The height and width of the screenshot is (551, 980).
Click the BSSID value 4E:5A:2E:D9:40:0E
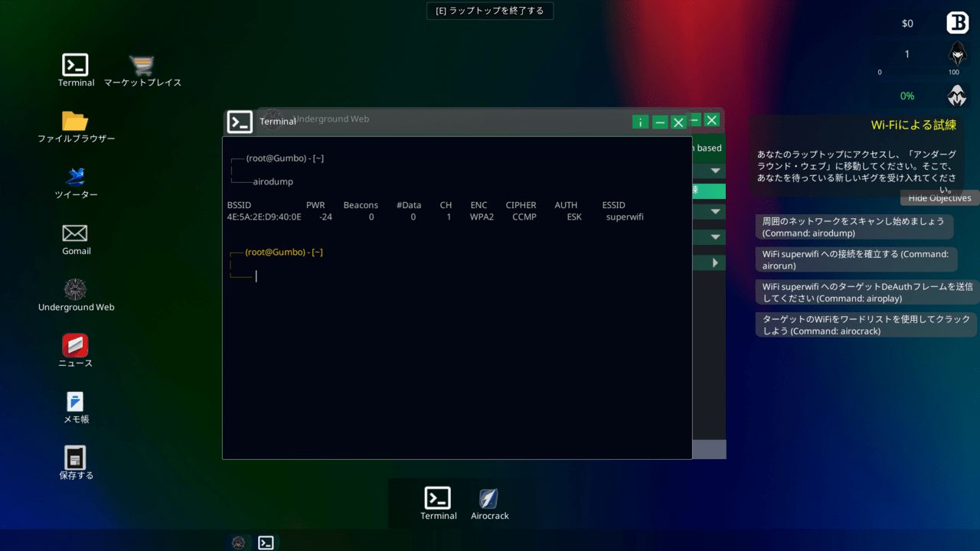coord(264,217)
